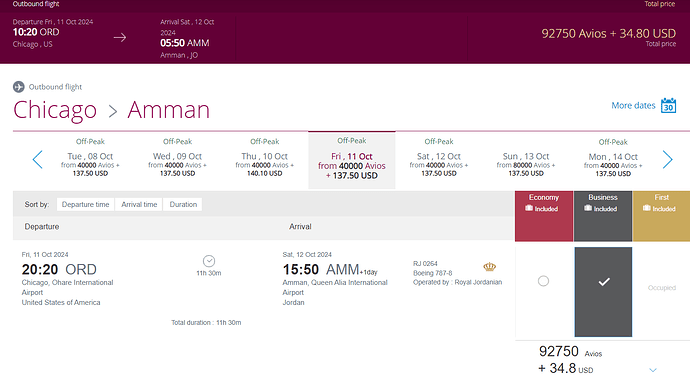The image size is (690, 381).
Task: Select the Economy fare radio button
Action: pos(543,281)
